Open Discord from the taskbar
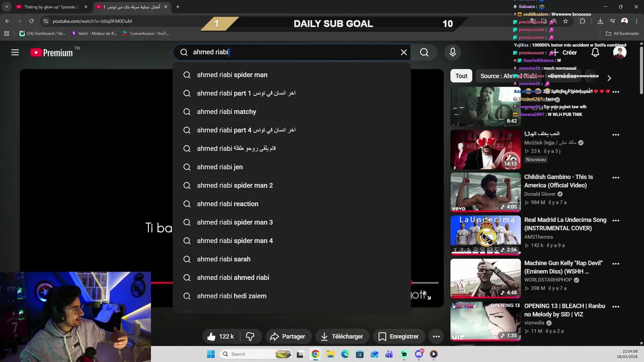The image size is (644, 362). coord(419,354)
